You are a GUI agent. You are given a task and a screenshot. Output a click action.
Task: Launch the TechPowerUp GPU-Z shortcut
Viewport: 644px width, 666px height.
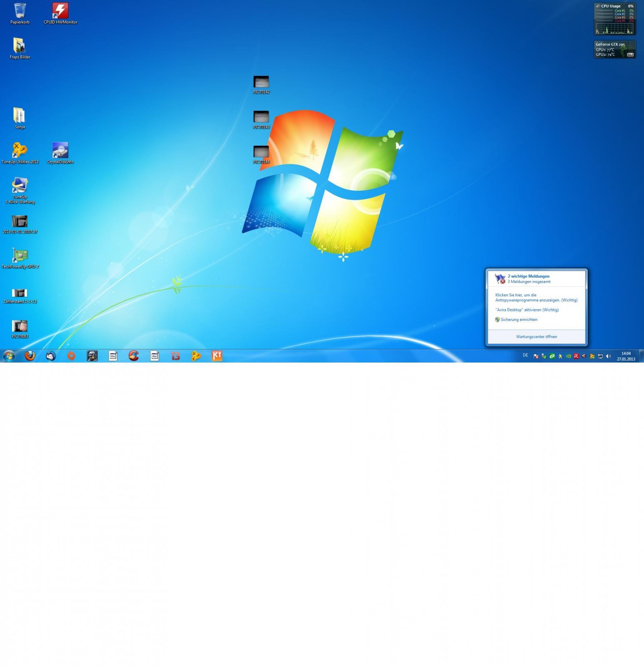20,258
